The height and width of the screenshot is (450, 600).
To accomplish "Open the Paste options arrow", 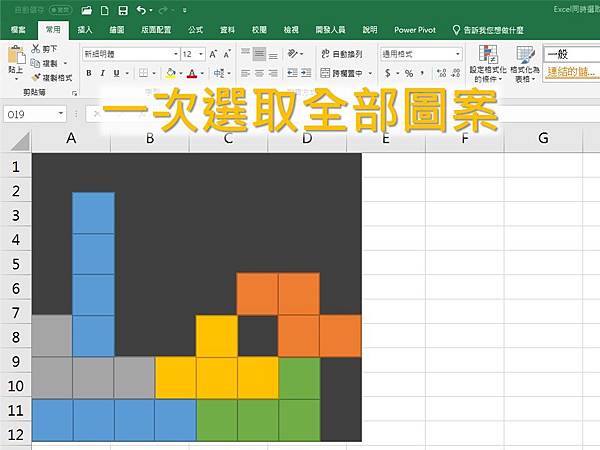I will click(16, 78).
